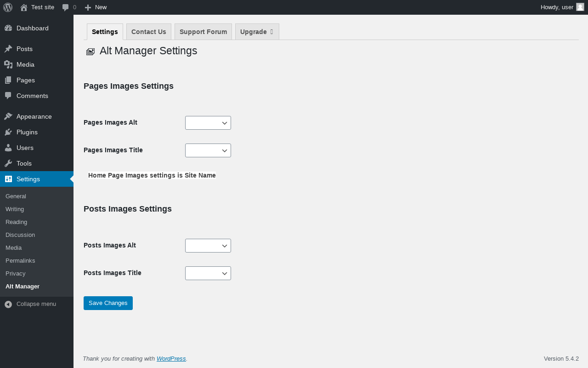Open Reading settings submenu
This screenshot has width=588, height=368.
coord(37,222)
